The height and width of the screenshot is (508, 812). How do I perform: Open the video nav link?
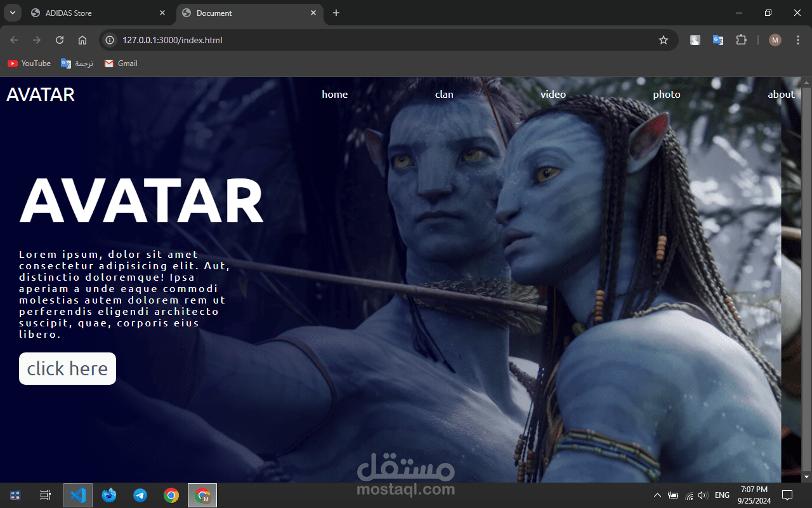click(553, 95)
